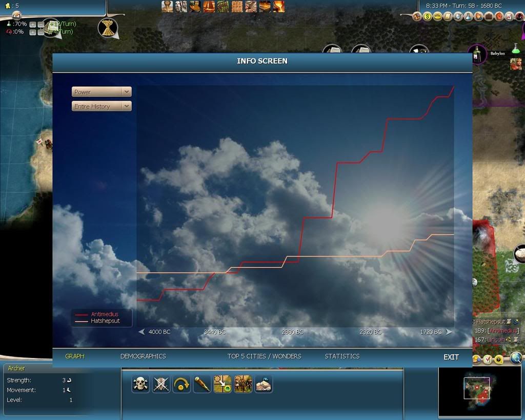This screenshot has width=525, height=420.
Task: Click the leader portrait below Babylon flask
Action: pyautogui.click(x=516, y=64)
